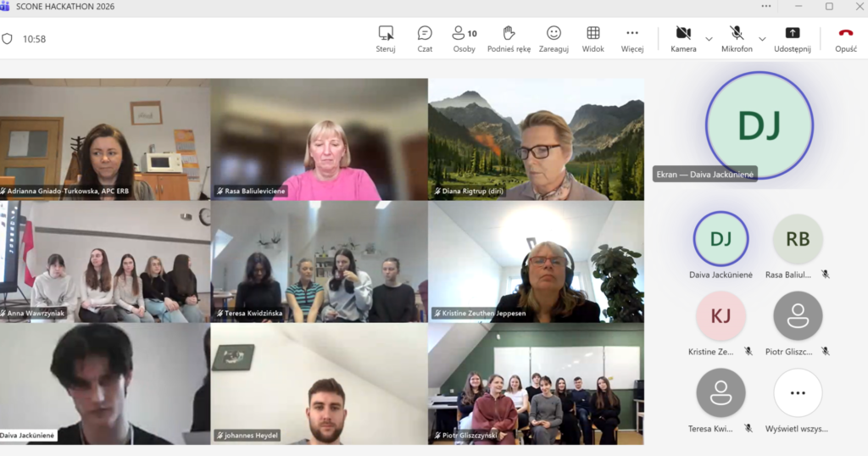The image size is (868, 456).
Task: Open Zareaguj reactions menu
Action: tap(554, 38)
